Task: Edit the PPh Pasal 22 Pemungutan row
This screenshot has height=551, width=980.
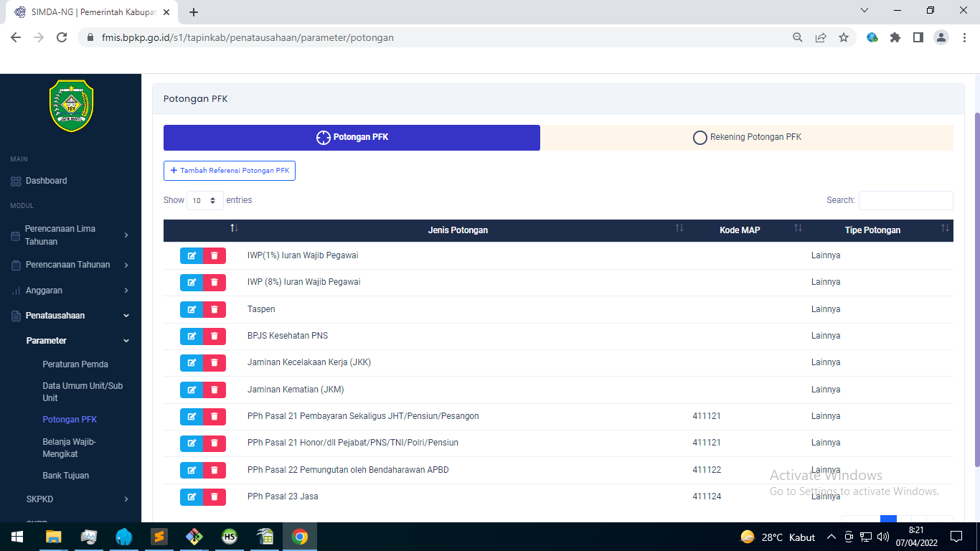Action: (192, 471)
